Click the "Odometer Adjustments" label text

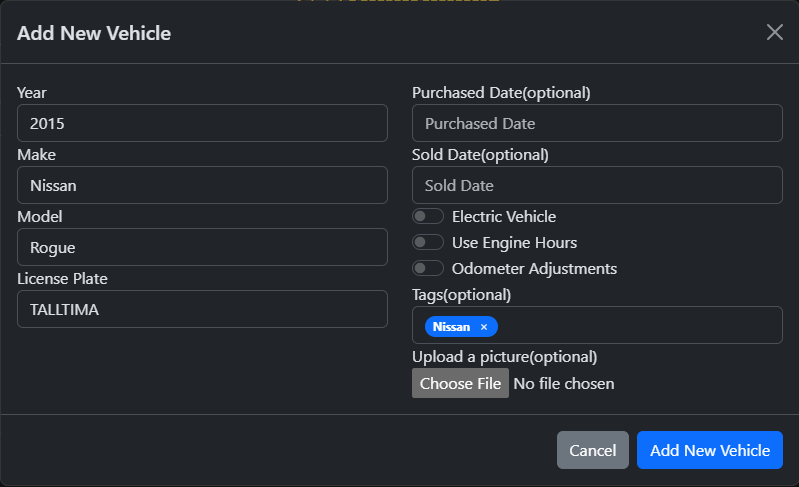point(534,268)
